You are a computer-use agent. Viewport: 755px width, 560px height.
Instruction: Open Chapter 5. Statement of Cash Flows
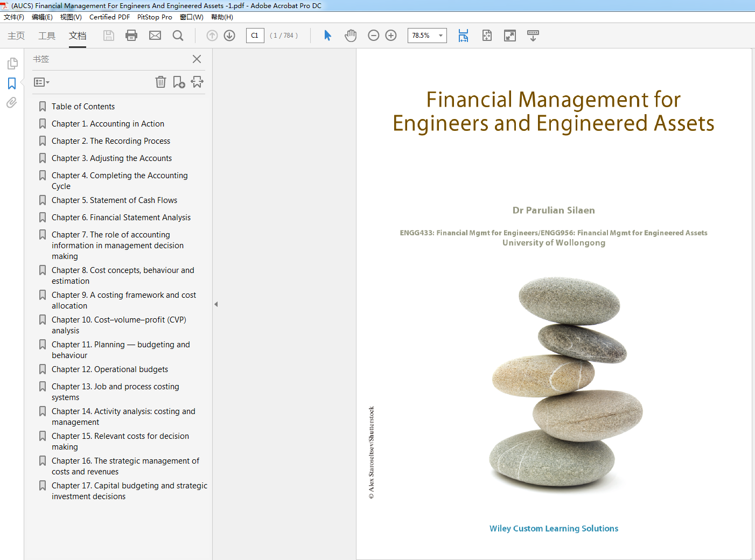point(114,200)
